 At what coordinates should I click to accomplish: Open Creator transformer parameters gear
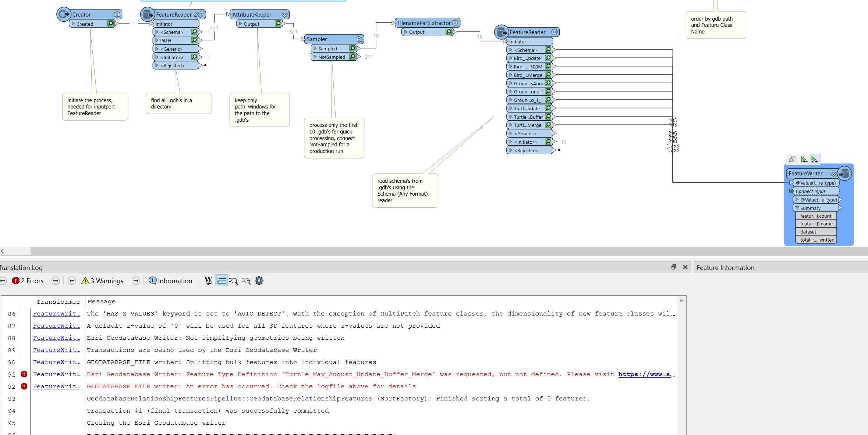click(117, 14)
